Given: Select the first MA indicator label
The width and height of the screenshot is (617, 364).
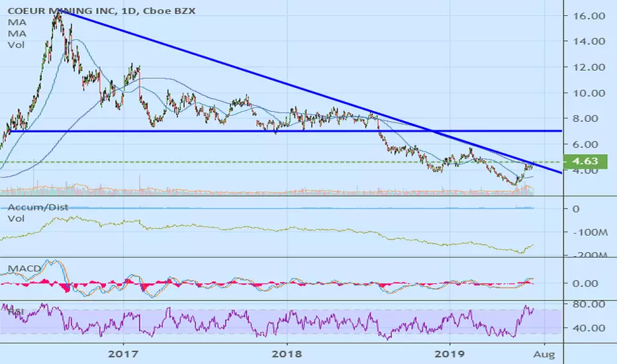Looking at the screenshot, I should pyautogui.click(x=17, y=23).
